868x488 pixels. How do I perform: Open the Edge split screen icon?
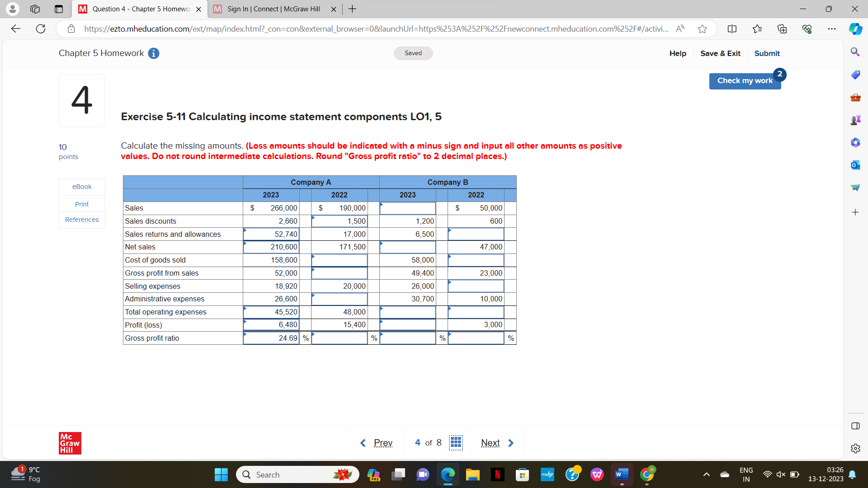(732, 29)
